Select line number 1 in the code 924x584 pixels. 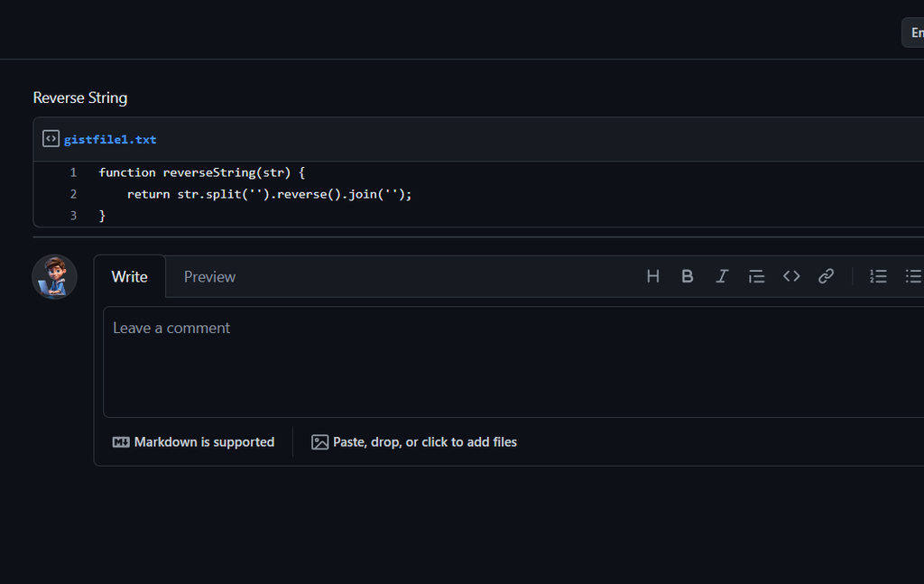pyautogui.click(x=73, y=172)
